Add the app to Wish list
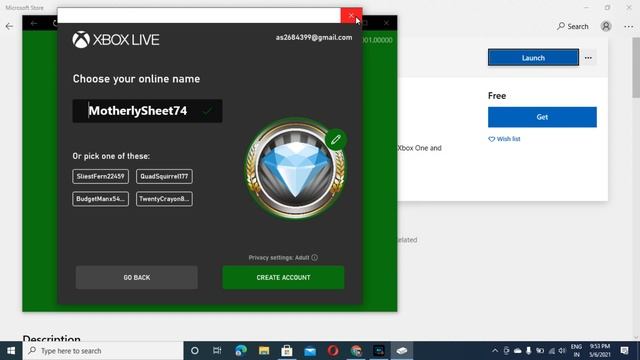The height and width of the screenshot is (360, 640). pyautogui.click(x=504, y=139)
